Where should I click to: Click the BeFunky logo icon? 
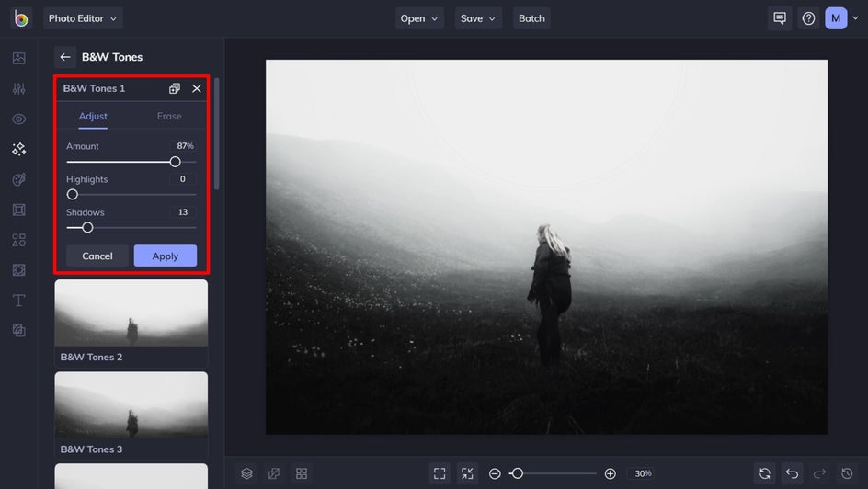click(x=20, y=18)
